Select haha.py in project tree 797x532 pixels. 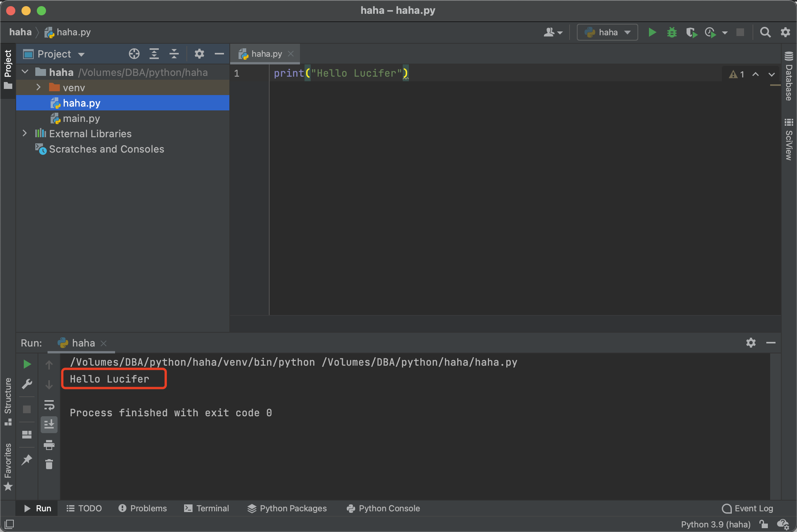123,103
